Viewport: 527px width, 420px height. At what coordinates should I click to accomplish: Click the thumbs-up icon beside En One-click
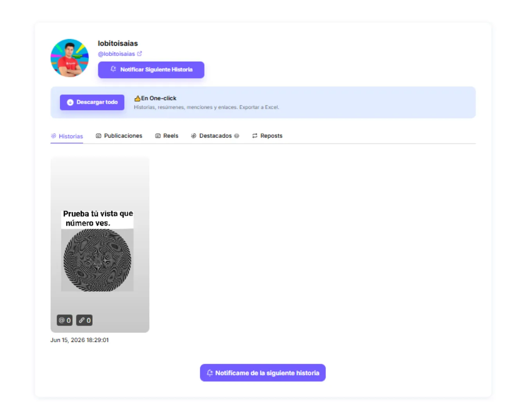click(137, 98)
